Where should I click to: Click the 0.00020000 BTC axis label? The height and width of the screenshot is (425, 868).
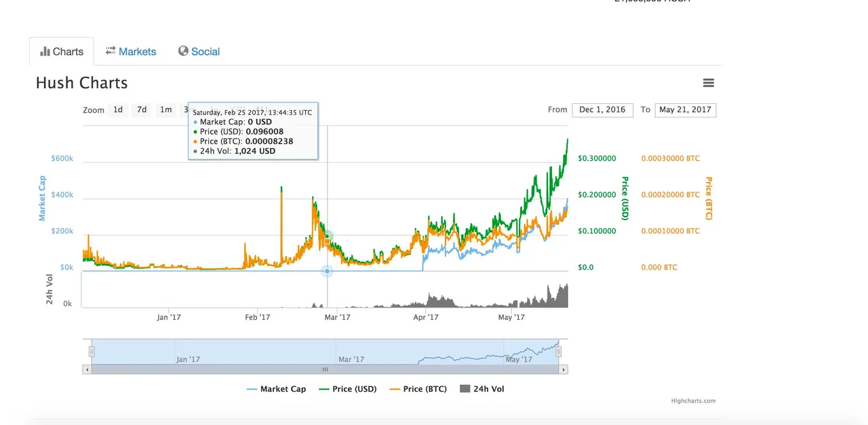[x=671, y=195]
